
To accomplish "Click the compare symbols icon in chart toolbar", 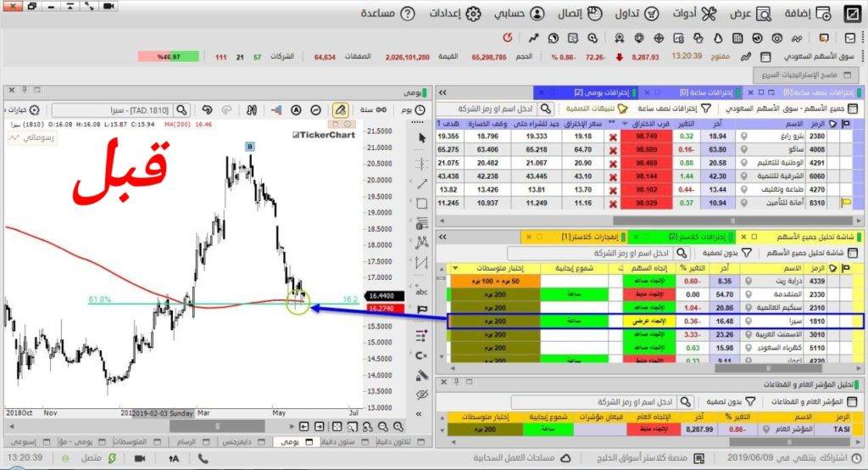I will [252, 109].
